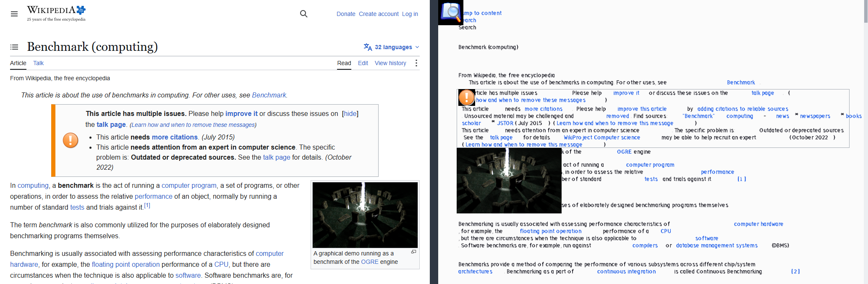Open the OGRE engine graphical demo thumbnail
This screenshot has width=868, height=284.
[365, 215]
